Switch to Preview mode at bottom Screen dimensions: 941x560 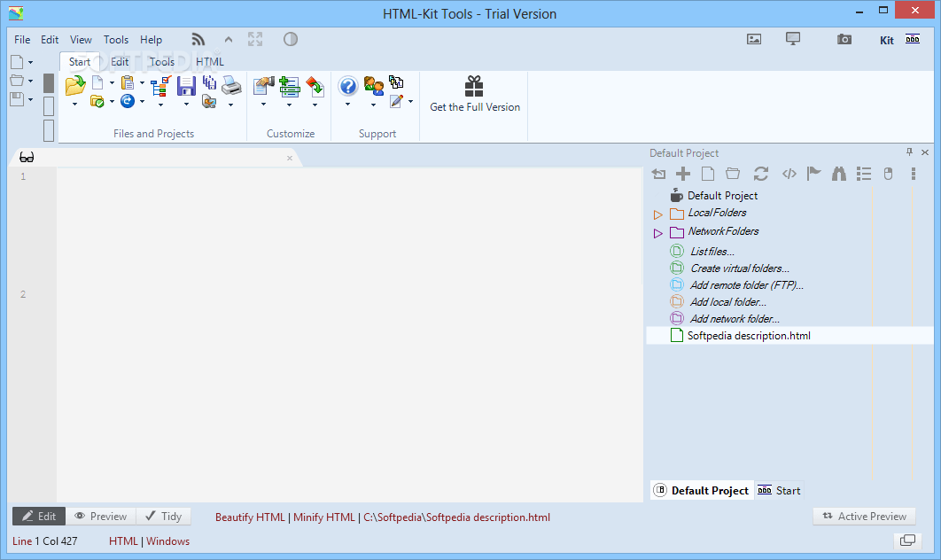pyautogui.click(x=100, y=517)
